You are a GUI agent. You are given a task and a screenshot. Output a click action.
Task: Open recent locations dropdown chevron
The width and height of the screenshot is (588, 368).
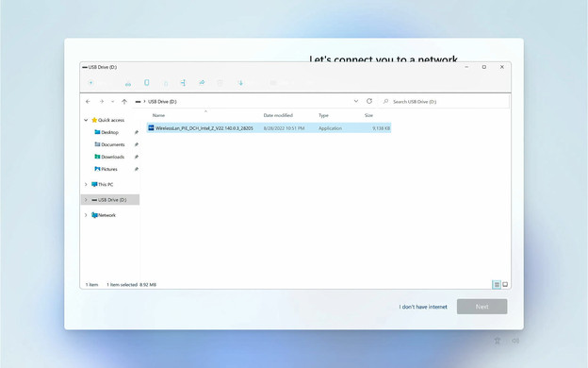point(112,101)
